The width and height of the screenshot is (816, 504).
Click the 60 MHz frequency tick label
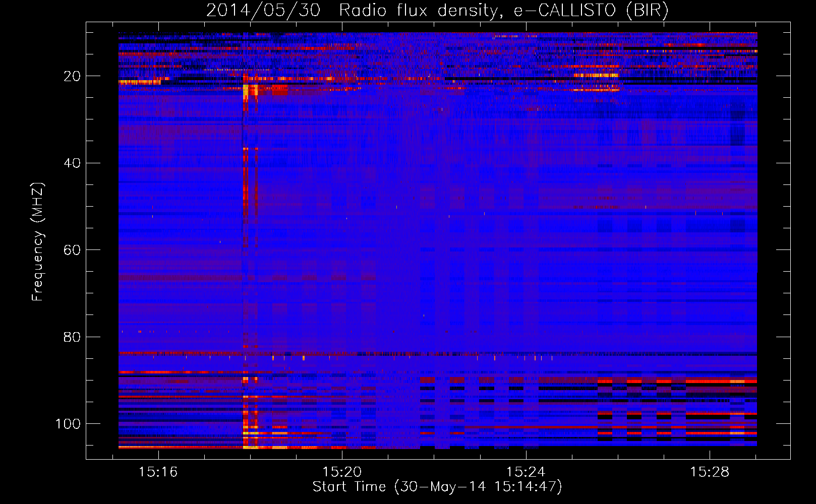[x=72, y=250]
